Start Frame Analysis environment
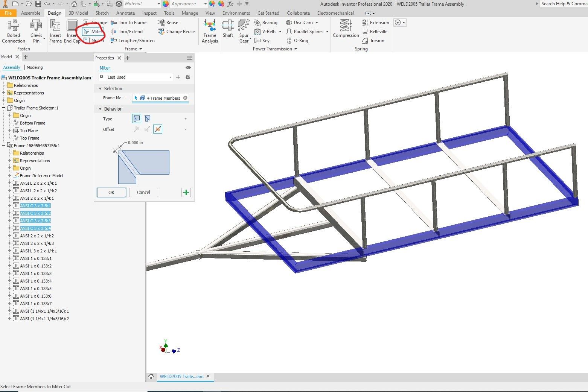The width and height of the screenshot is (588, 392). [210, 31]
